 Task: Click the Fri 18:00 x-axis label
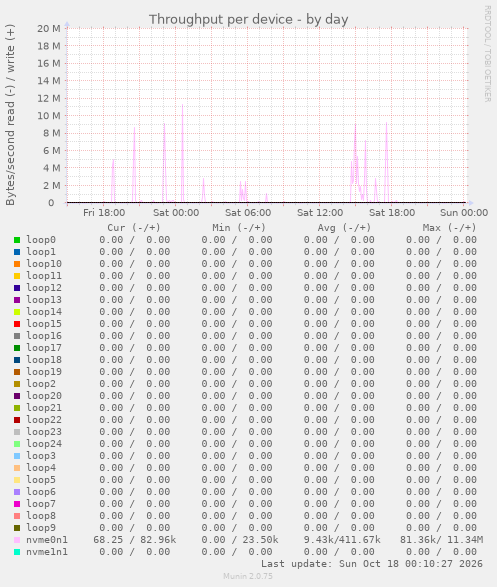[104, 213]
